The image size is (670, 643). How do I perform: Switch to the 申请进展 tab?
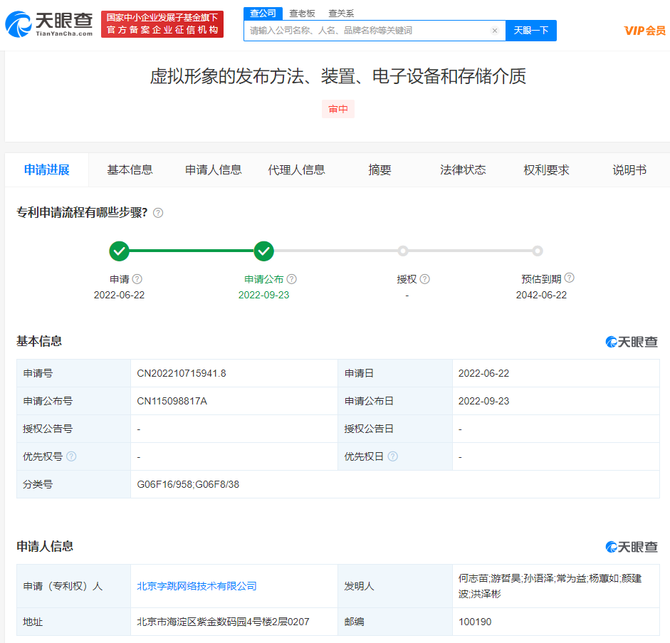(x=47, y=170)
